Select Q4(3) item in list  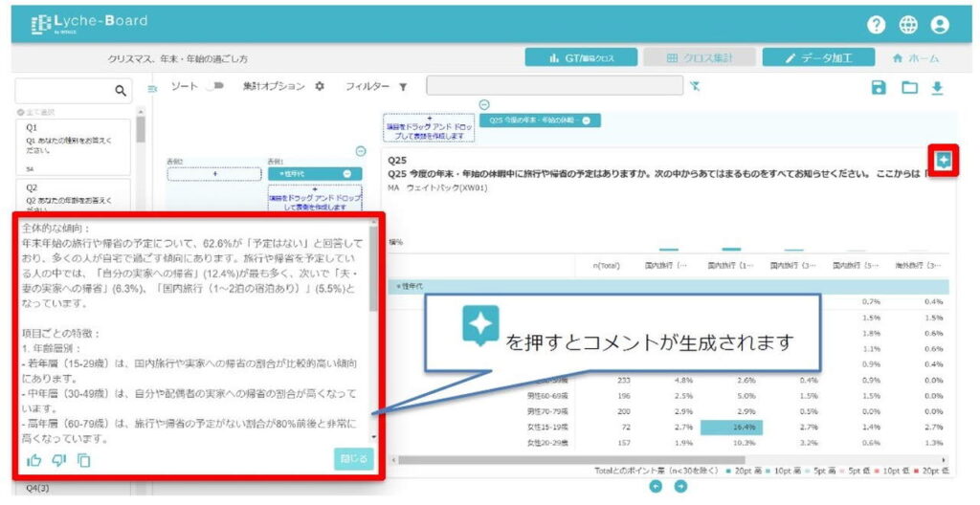tap(38, 489)
